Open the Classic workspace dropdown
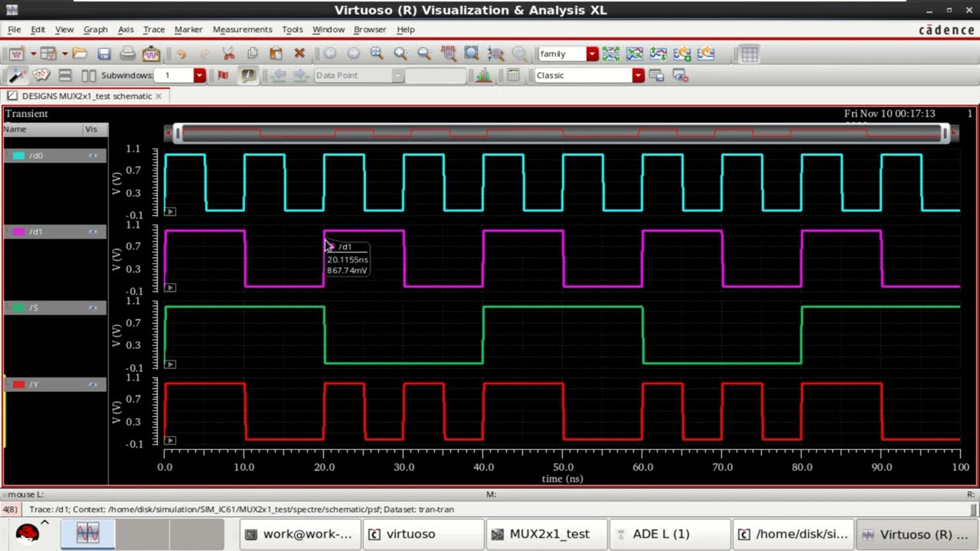Screen dimensions: 980x551 point(638,75)
